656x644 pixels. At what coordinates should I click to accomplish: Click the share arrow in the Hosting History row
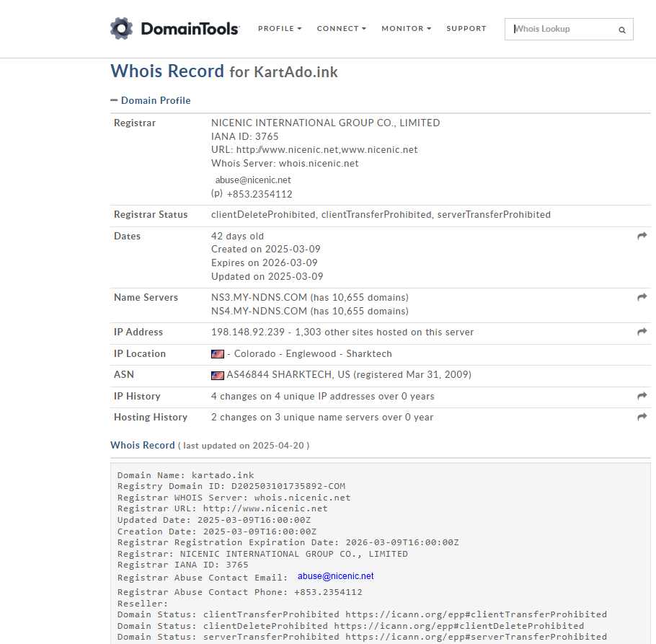642,417
